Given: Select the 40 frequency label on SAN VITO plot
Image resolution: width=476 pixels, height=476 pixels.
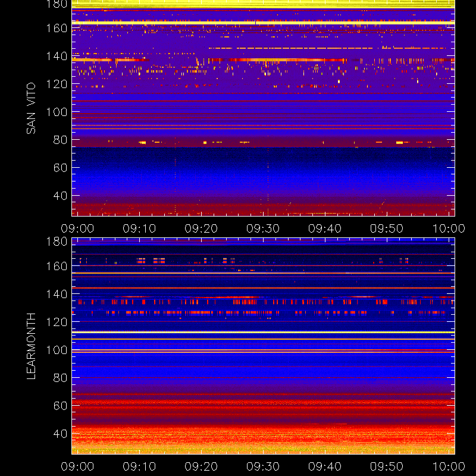Looking at the screenshot, I should (x=60, y=196).
